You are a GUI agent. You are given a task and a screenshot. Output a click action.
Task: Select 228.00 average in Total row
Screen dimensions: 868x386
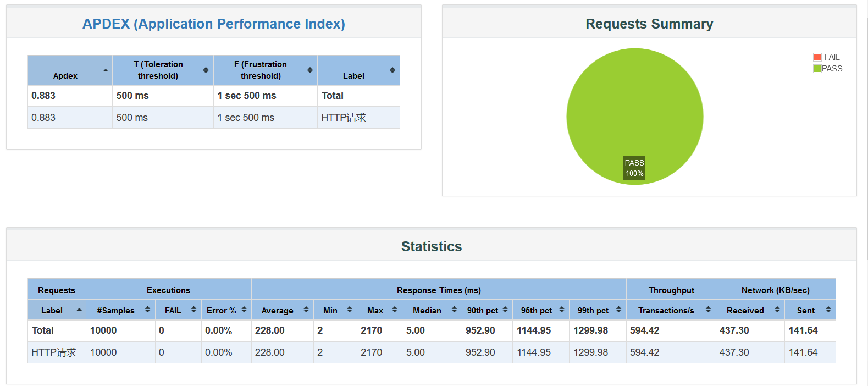[x=270, y=330]
